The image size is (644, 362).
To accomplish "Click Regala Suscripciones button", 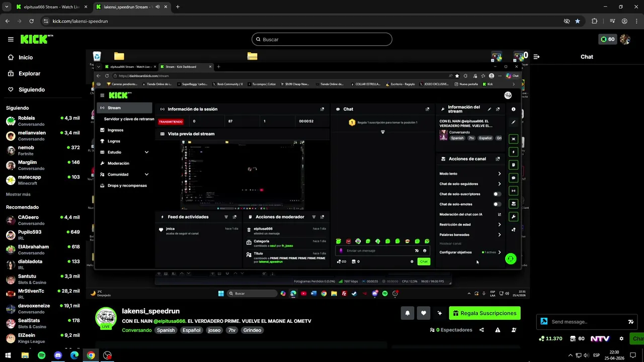I will [x=485, y=313].
